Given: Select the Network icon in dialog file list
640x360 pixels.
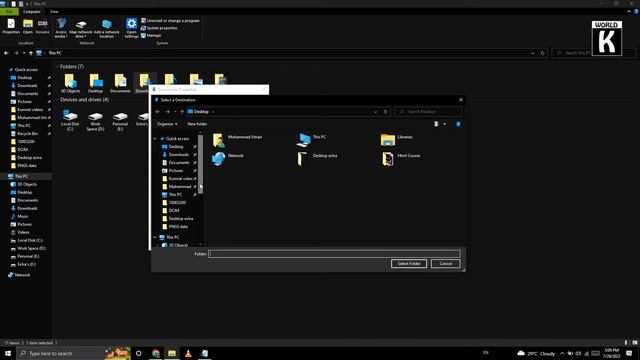Looking at the screenshot, I should [x=228, y=158].
